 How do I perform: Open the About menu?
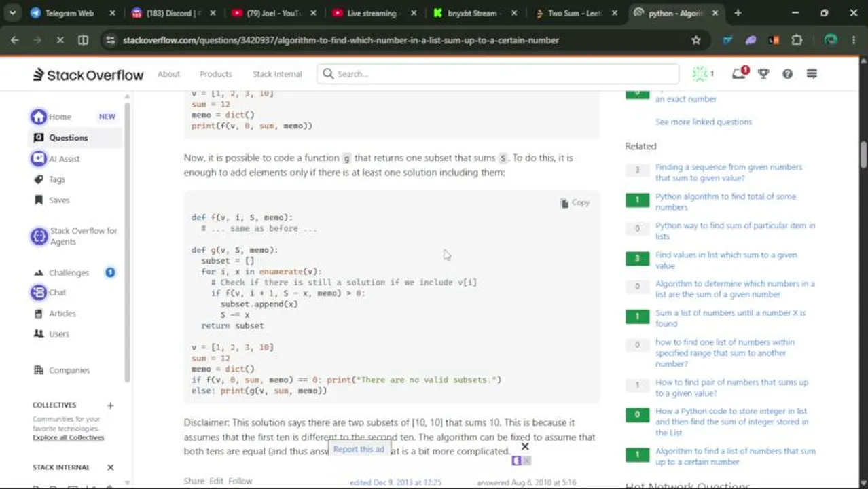point(168,75)
